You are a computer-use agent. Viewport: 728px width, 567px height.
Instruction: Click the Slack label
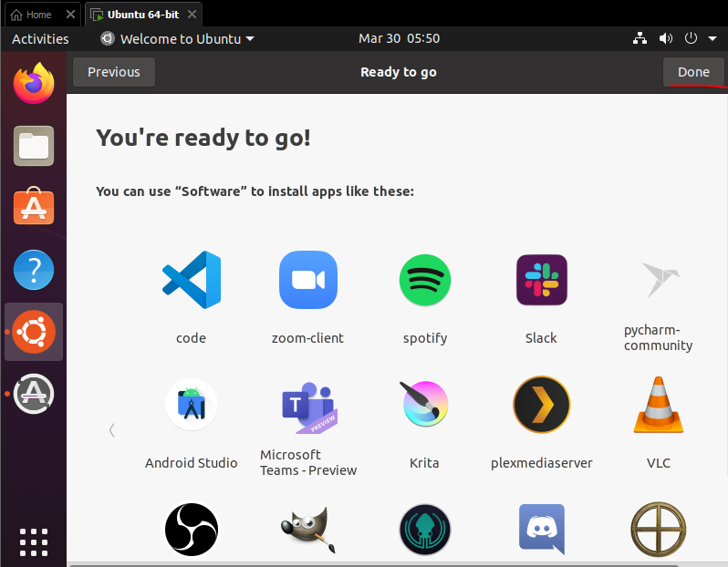point(541,338)
